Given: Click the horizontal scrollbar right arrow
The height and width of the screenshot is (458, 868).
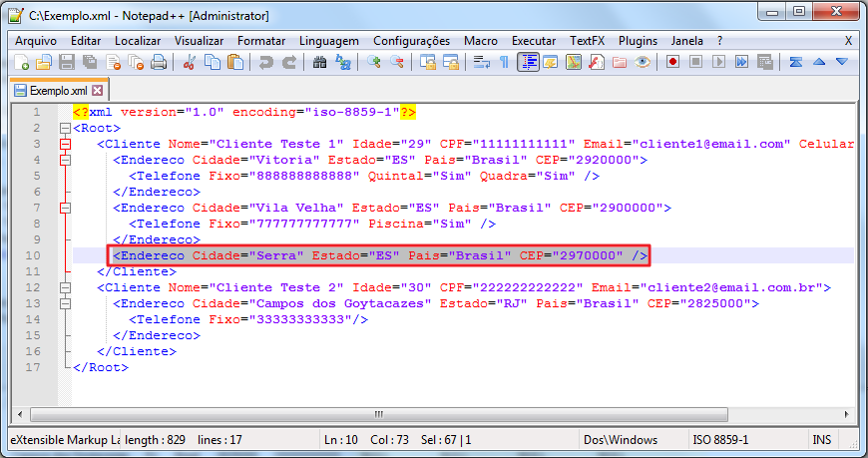Looking at the screenshot, I should click(x=846, y=414).
